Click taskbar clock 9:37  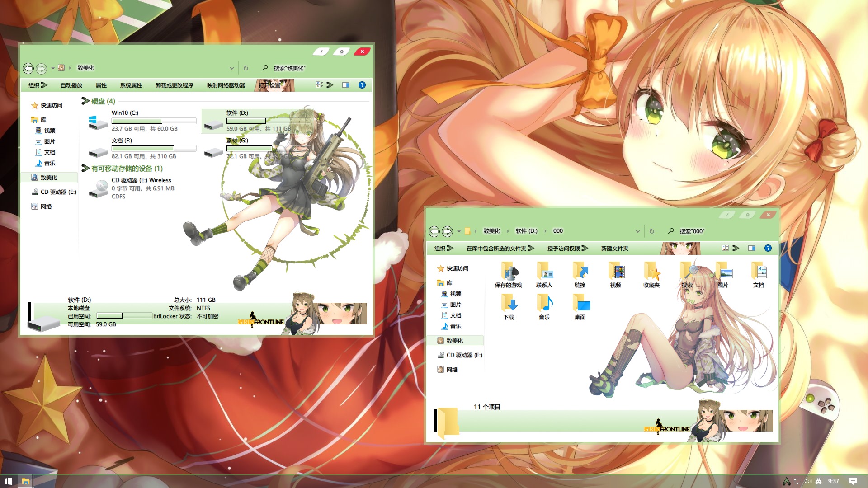pyautogui.click(x=834, y=481)
